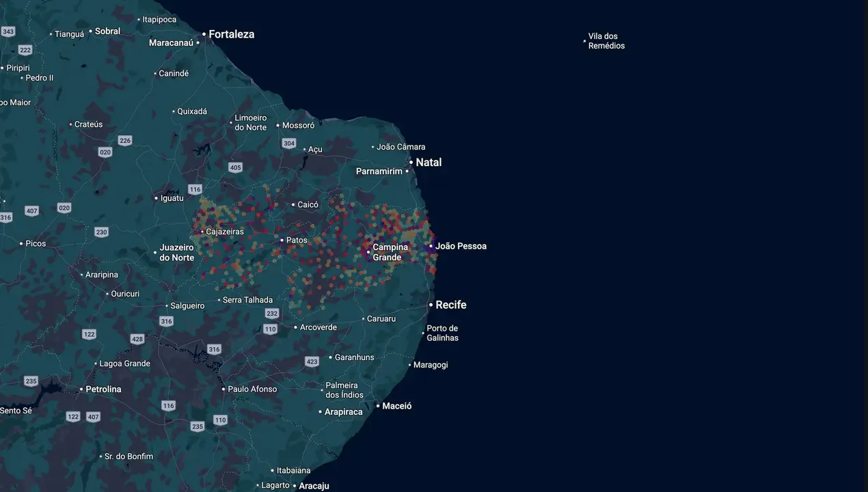Select the Campina Grande city label
Screen dimensions: 868x492
390,252
